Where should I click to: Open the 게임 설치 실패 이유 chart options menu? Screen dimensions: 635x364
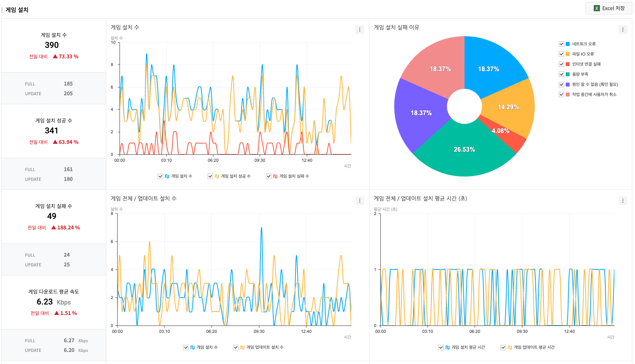(623, 30)
